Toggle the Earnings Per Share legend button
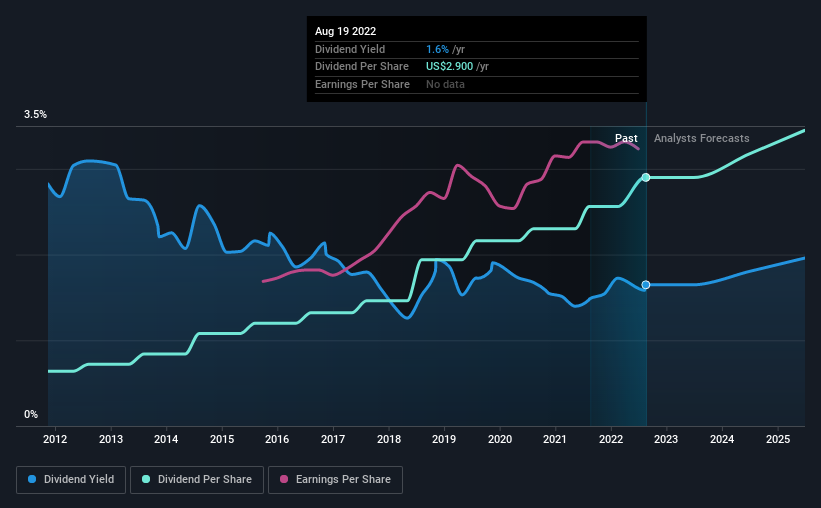Screen dimensions: 821x508 pyautogui.click(x=335, y=480)
